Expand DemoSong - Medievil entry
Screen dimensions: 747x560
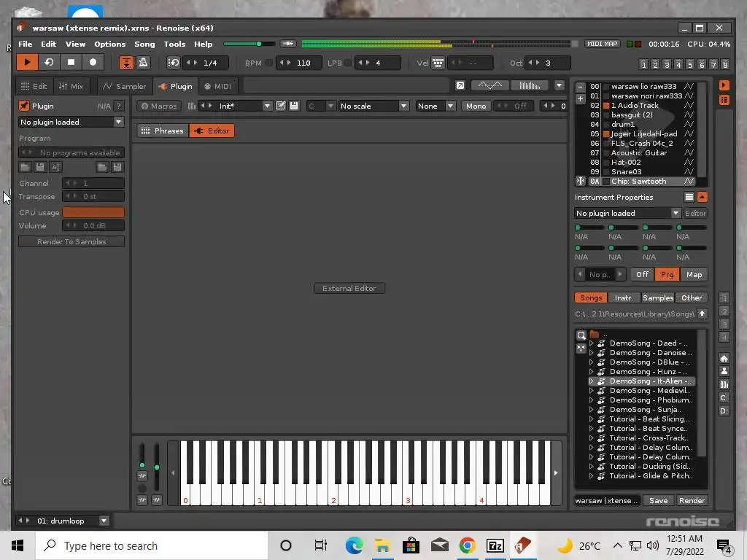tap(591, 391)
